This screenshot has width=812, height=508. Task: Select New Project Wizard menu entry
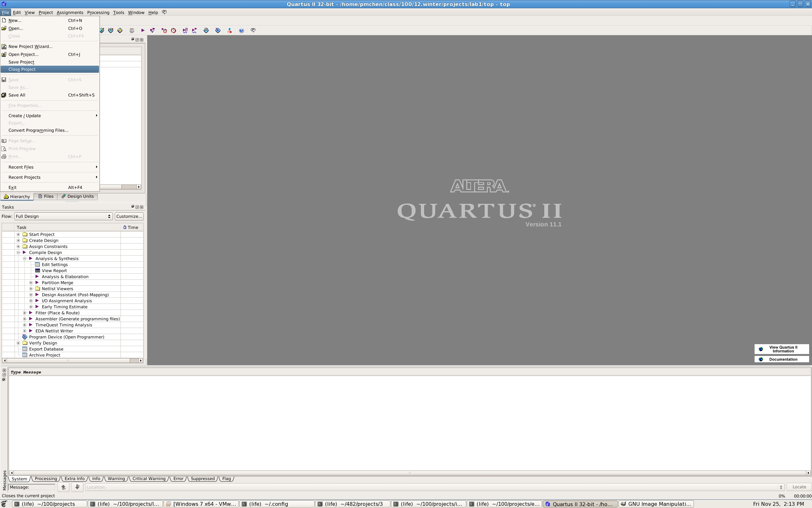[50, 46]
